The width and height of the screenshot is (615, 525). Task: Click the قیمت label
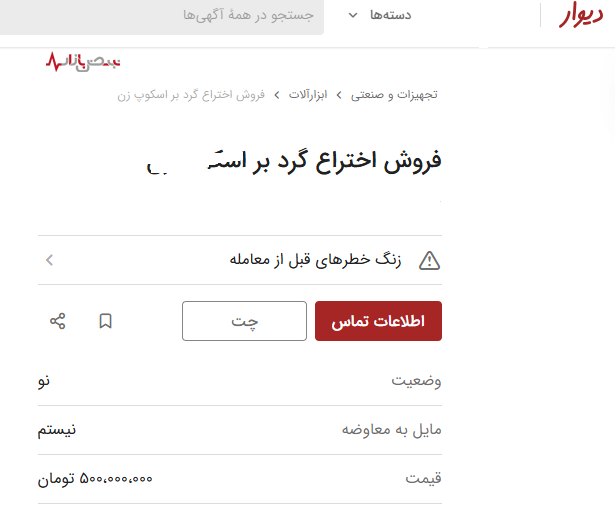[423, 479]
